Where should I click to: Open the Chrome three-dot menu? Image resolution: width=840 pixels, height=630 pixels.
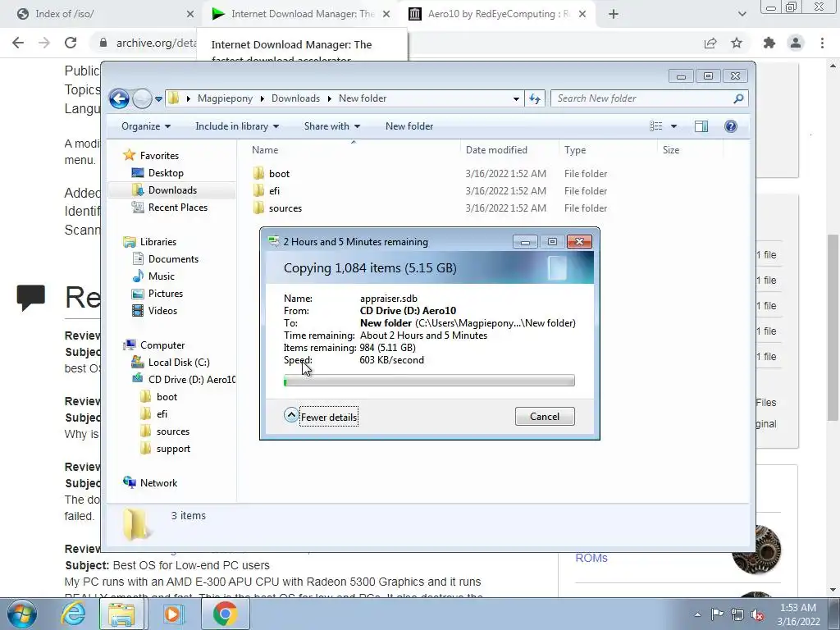tap(822, 43)
